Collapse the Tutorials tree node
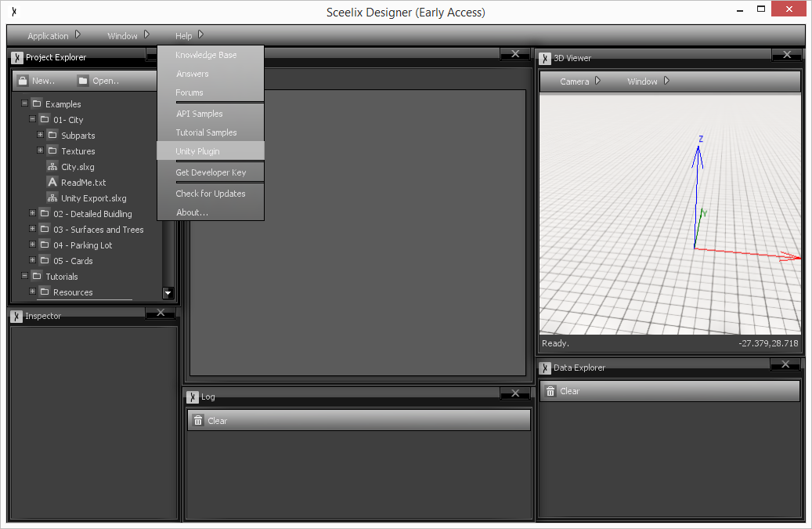This screenshot has height=529, width=812. click(x=24, y=275)
